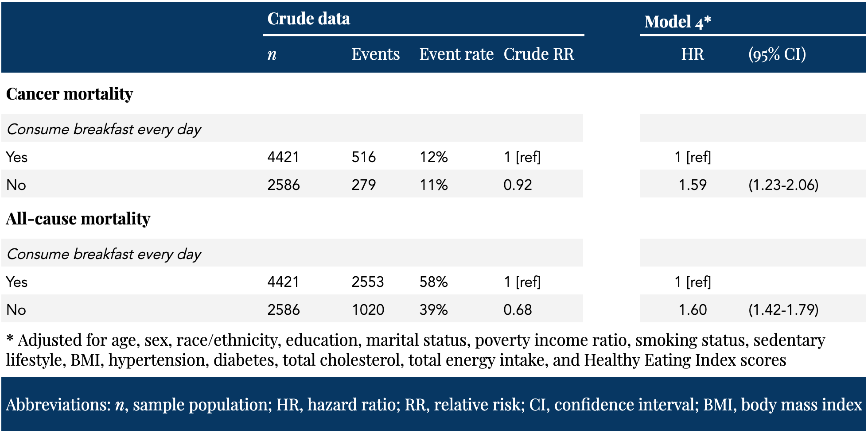Click the Model 4* header

(677, 21)
